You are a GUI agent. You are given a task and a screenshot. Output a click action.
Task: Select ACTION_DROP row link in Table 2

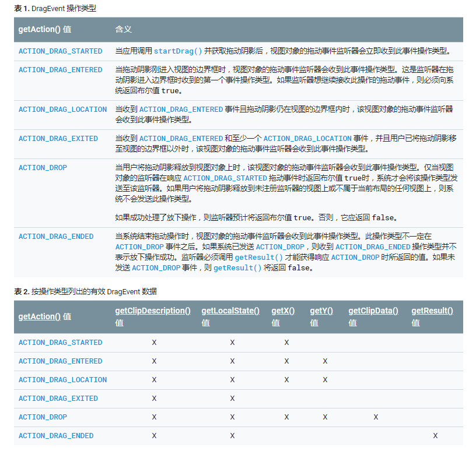tap(43, 417)
